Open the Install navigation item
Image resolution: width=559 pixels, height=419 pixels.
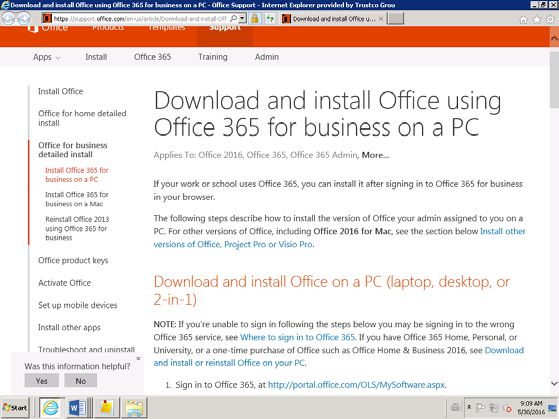pyautogui.click(x=96, y=57)
